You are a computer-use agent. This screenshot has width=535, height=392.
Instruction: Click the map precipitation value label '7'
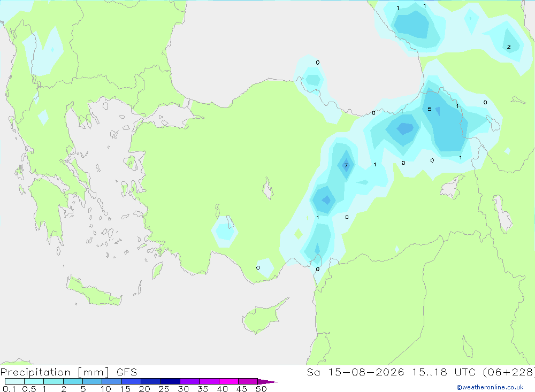coord(346,166)
